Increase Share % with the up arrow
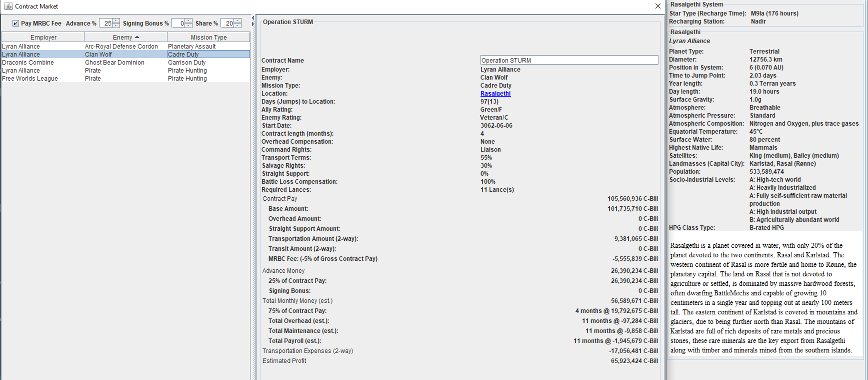This screenshot has width=868, height=380. point(237,21)
